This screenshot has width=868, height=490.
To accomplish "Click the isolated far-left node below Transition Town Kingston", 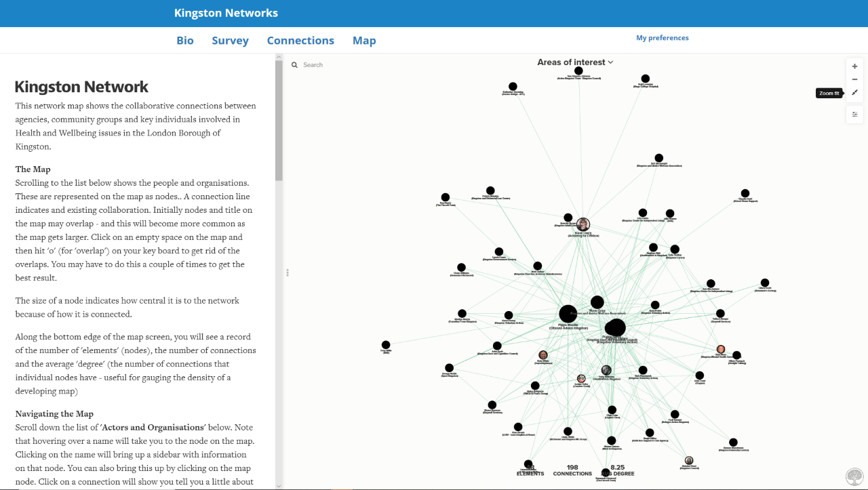I will pyautogui.click(x=386, y=345).
